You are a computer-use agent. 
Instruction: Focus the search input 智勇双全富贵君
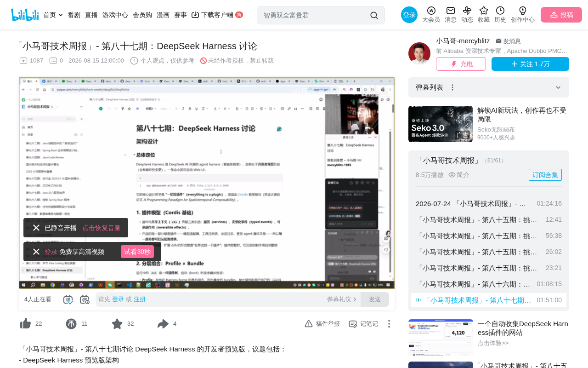(315, 15)
